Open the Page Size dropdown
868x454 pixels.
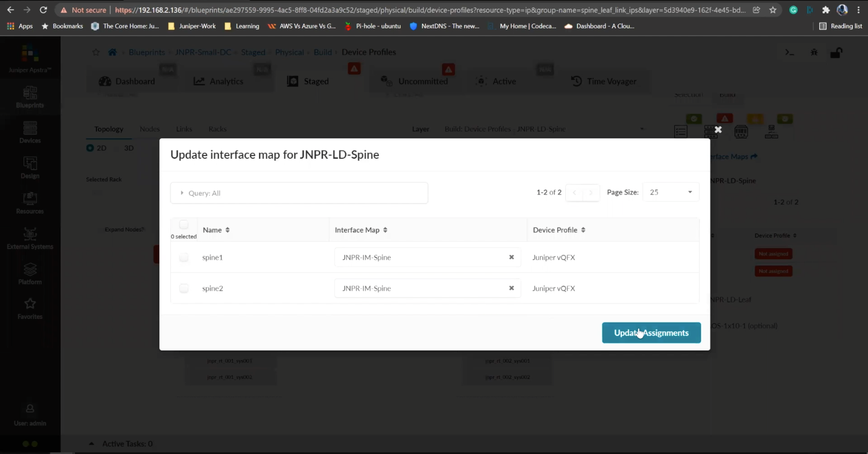click(x=671, y=192)
